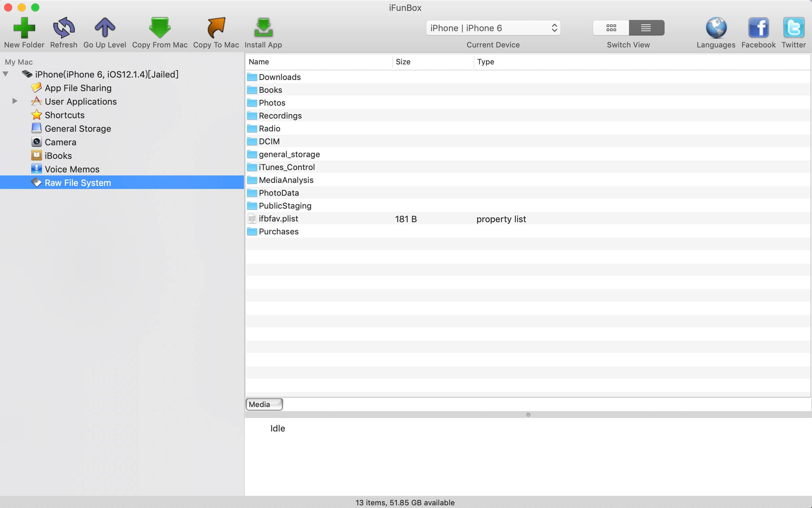Select Shortcuts in sidebar
Viewport: 812px width, 508px height.
click(x=122, y=115)
